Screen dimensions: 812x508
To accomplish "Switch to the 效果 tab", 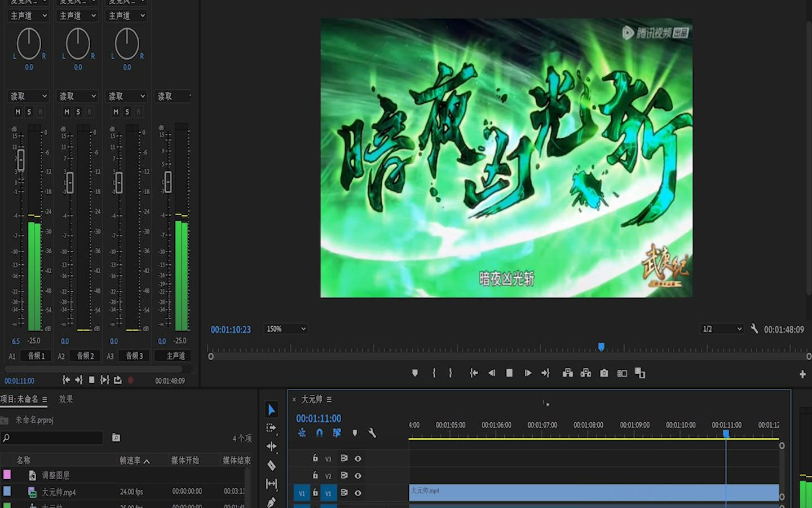I will tap(66, 398).
